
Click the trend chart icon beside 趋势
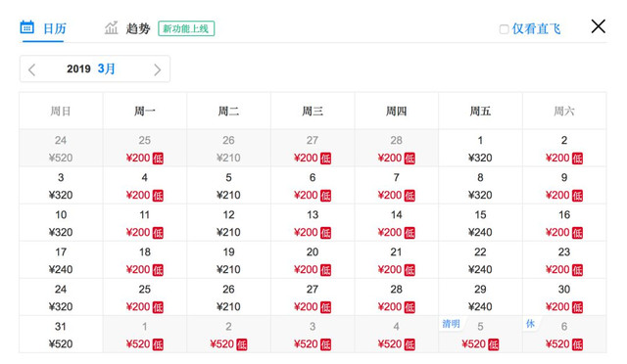click(x=111, y=27)
